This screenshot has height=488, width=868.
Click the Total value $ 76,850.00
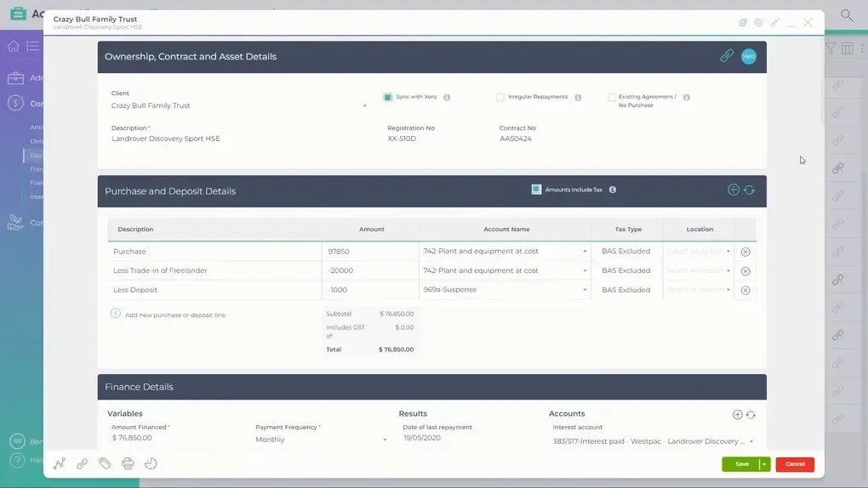pos(396,349)
